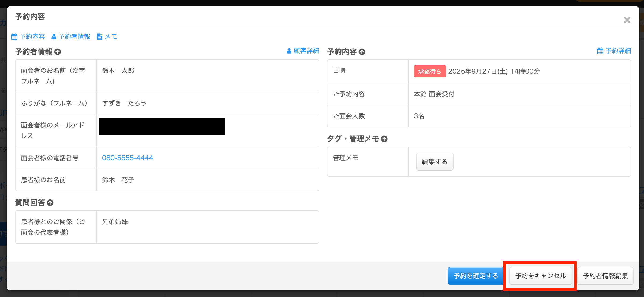The image size is (644, 297).
Task: Click calendar icon next to 予約詳細
Action: click(600, 51)
